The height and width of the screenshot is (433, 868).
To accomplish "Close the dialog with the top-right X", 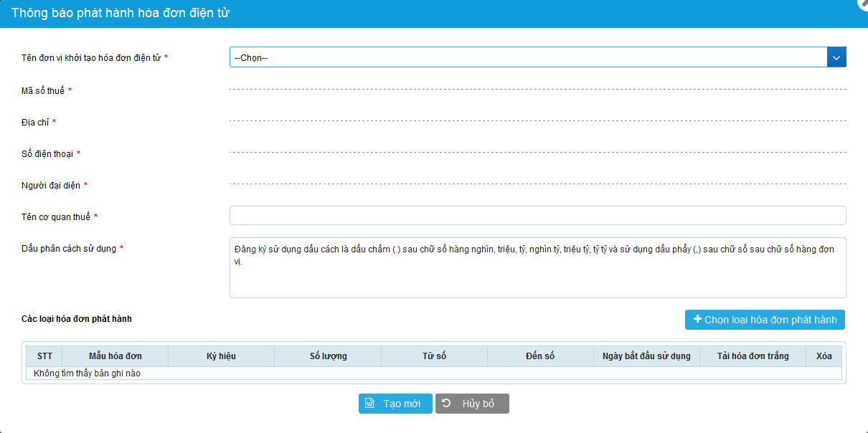I will coord(863,3).
